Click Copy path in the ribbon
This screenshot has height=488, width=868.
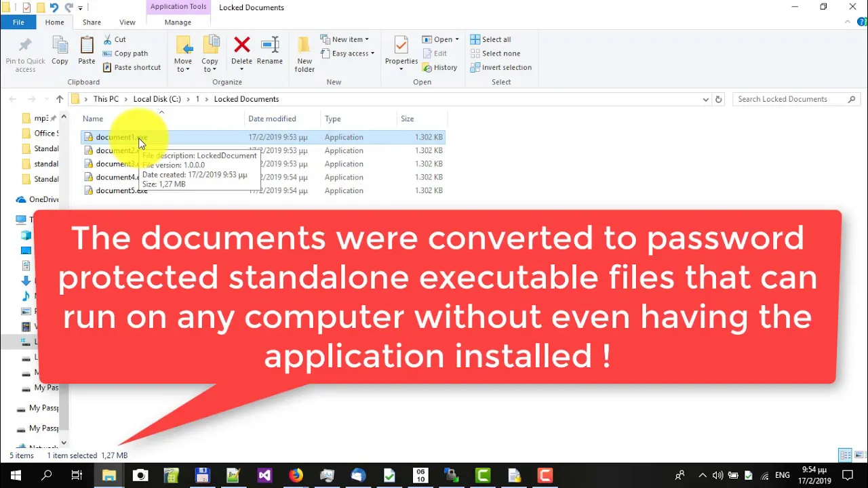click(125, 54)
